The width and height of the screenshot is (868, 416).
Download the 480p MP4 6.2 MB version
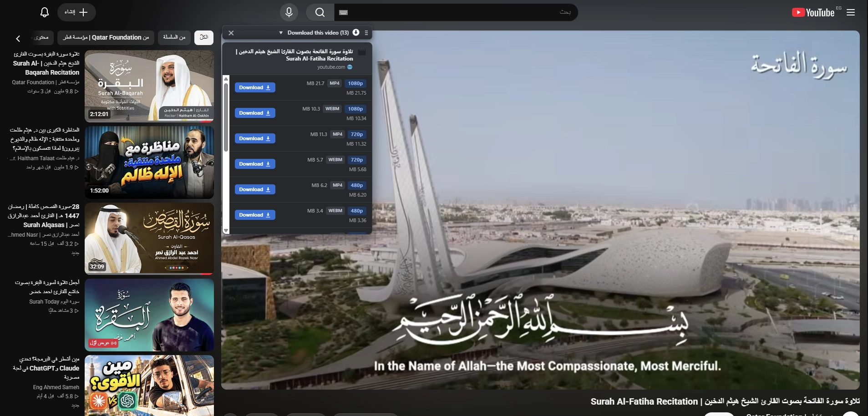[255, 189]
